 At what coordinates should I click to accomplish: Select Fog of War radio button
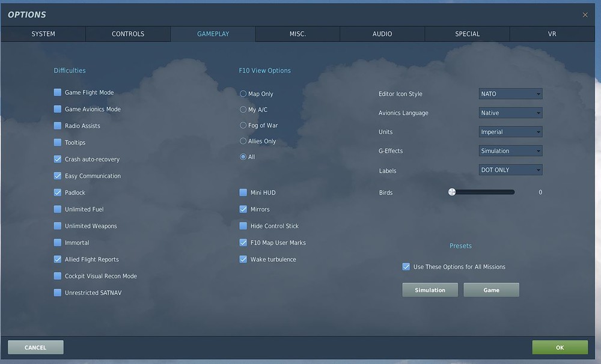click(x=243, y=126)
